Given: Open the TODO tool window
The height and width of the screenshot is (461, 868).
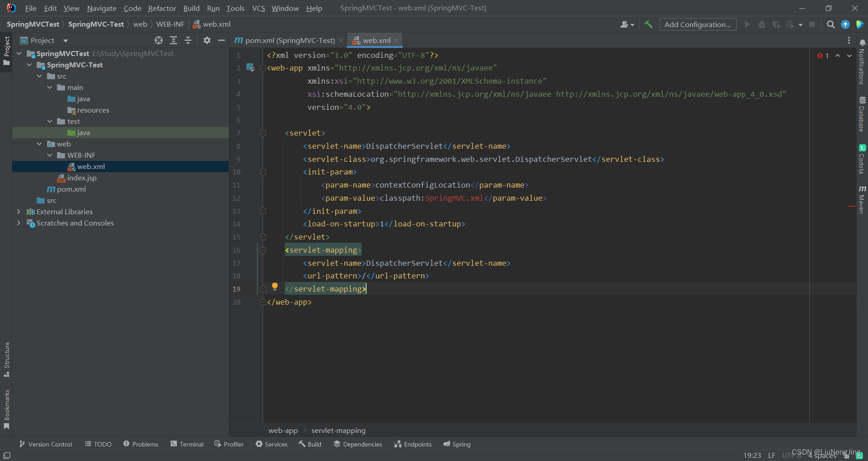Looking at the screenshot, I should click(x=98, y=444).
